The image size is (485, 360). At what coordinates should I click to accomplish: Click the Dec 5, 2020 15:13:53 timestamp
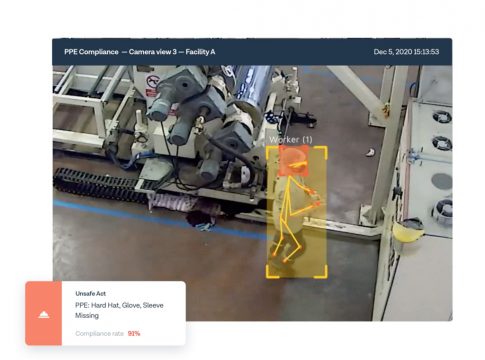pos(406,52)
